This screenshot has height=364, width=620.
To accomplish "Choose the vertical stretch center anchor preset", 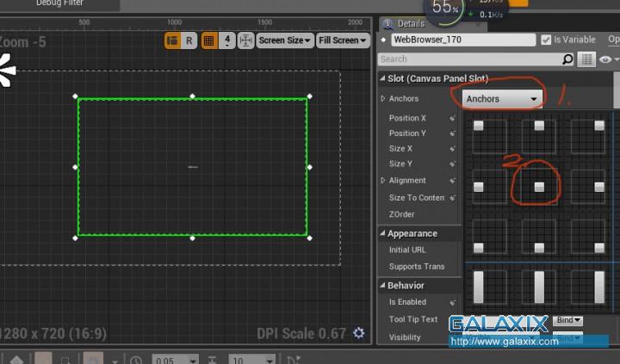I will 539,287.
